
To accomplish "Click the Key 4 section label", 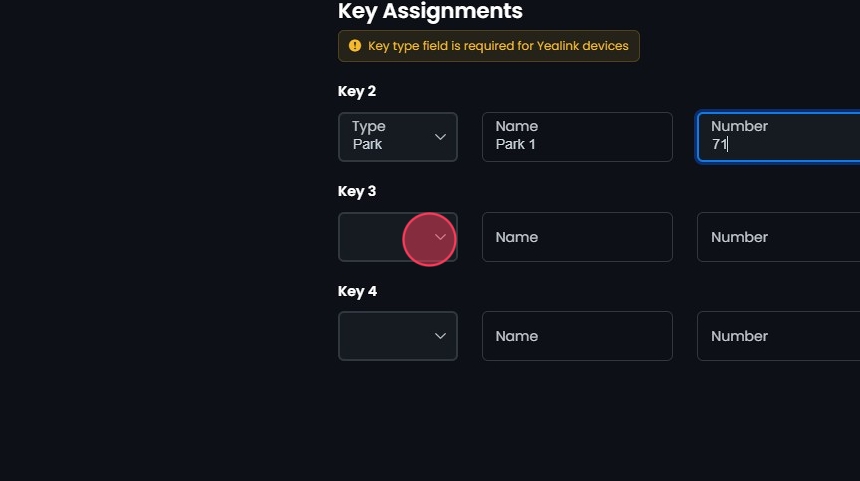I will click(x=357, y=291).
